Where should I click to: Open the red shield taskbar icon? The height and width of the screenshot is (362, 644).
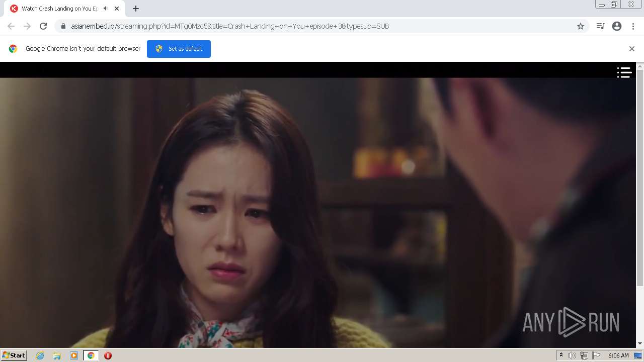(108, 355)
